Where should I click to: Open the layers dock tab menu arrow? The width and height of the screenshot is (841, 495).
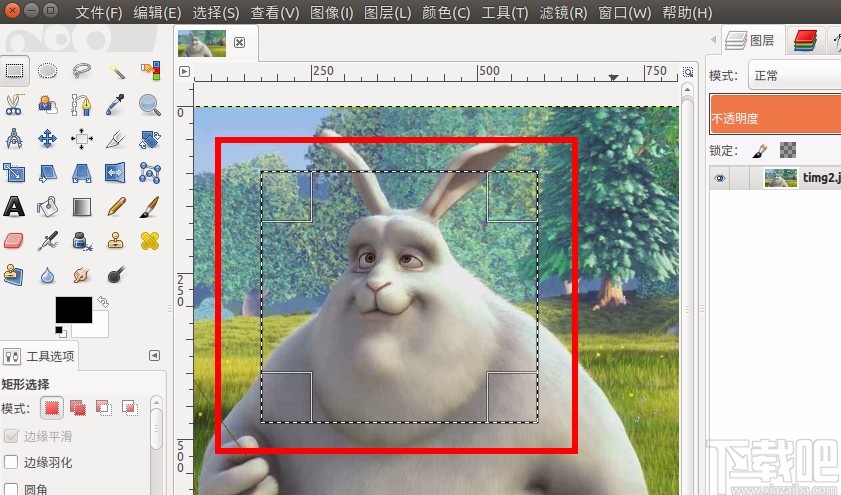(713, 39)
